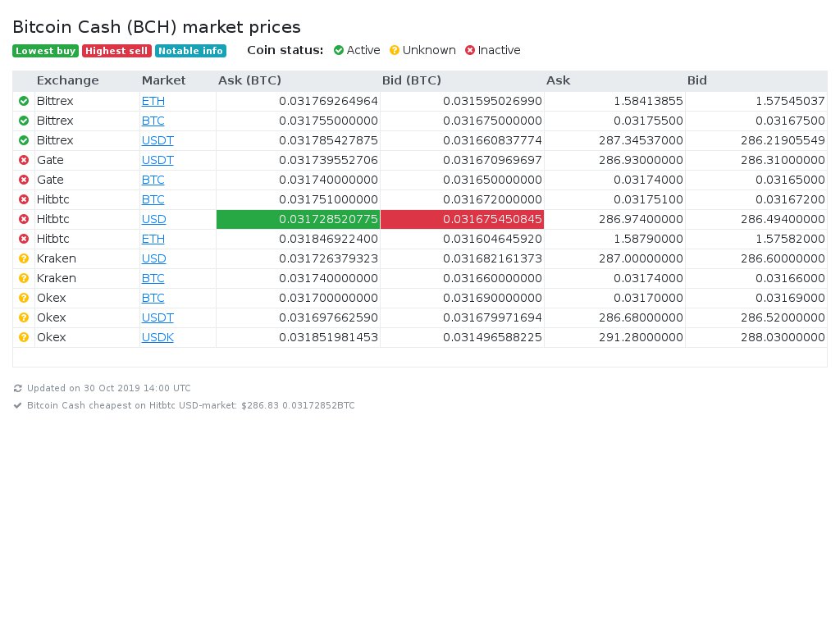
Task: Click yellow Unknown icon in coin status legend
Action: pos(395,50)
